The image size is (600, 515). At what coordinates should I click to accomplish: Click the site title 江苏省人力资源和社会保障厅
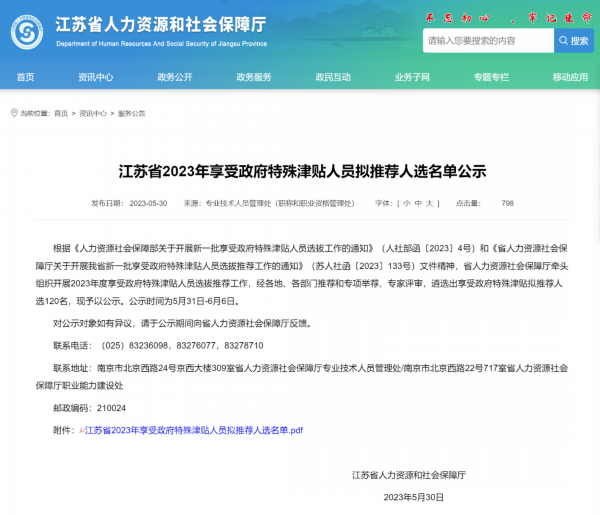click(161, 24)
